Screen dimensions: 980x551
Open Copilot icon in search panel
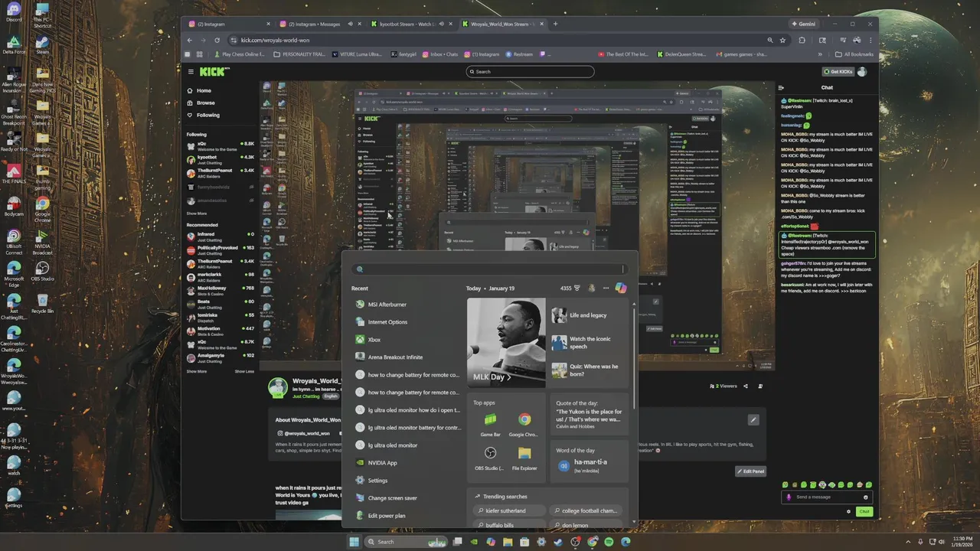[621, 289]
